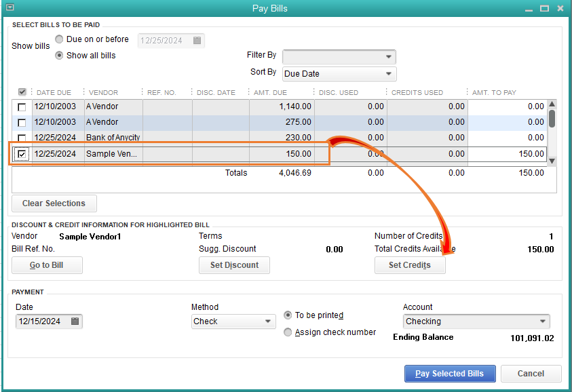
Task: Click the Set Discount button
Action: tap(234, 265)
